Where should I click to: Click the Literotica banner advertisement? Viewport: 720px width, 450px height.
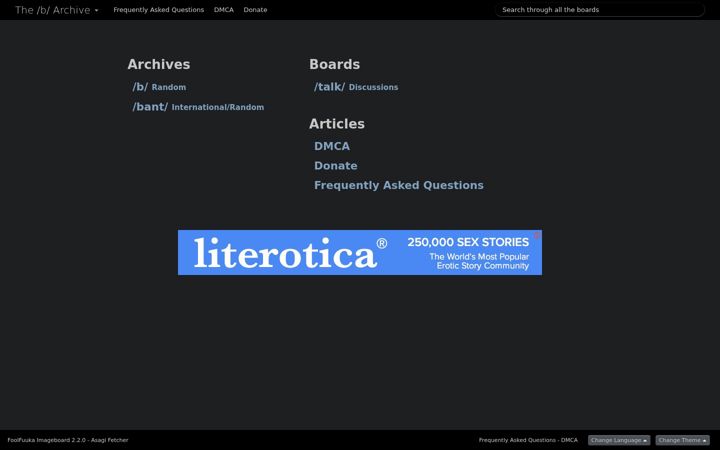coord(360,253)
